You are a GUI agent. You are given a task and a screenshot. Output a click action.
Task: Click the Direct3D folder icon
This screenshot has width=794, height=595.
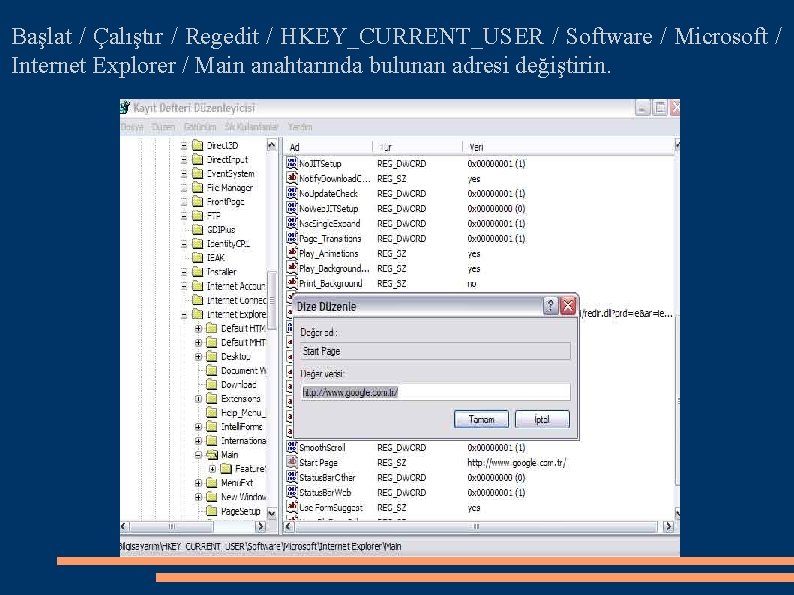click(x=197, y=145)
